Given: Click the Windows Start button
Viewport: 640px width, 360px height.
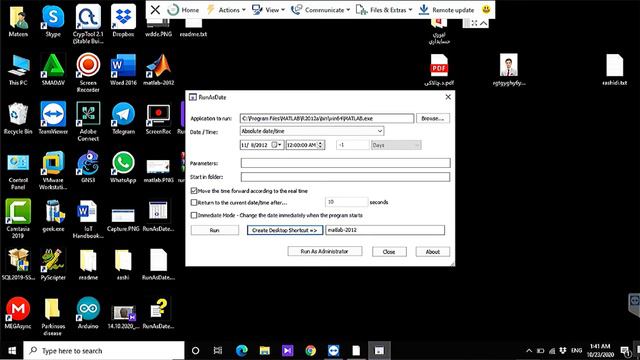Looking at the screenshot, I should coord(11,351).
